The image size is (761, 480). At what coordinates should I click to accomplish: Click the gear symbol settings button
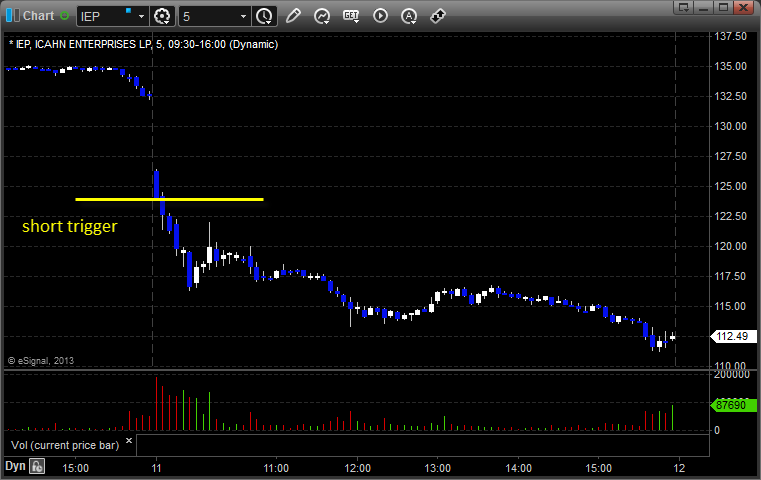click(162, 16)
